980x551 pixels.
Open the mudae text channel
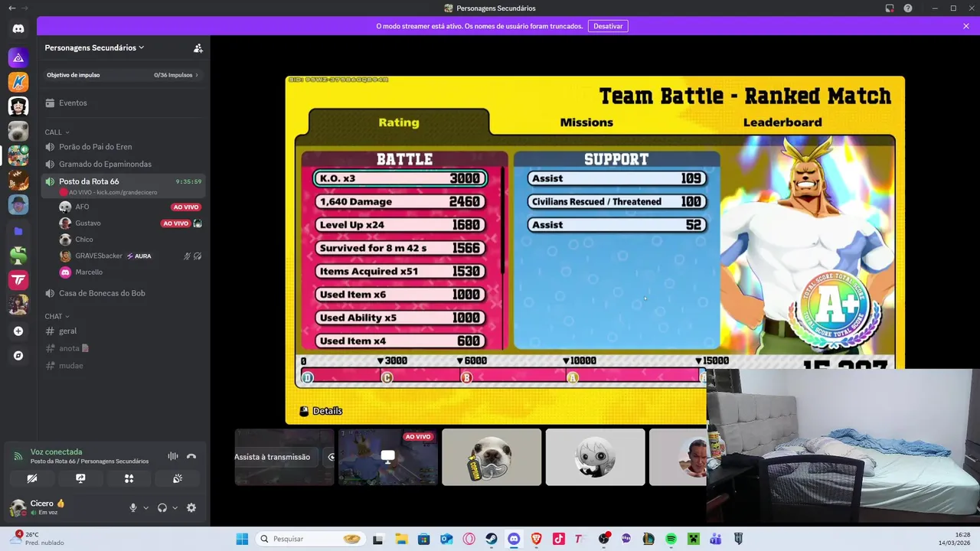[x=123, y=365]
